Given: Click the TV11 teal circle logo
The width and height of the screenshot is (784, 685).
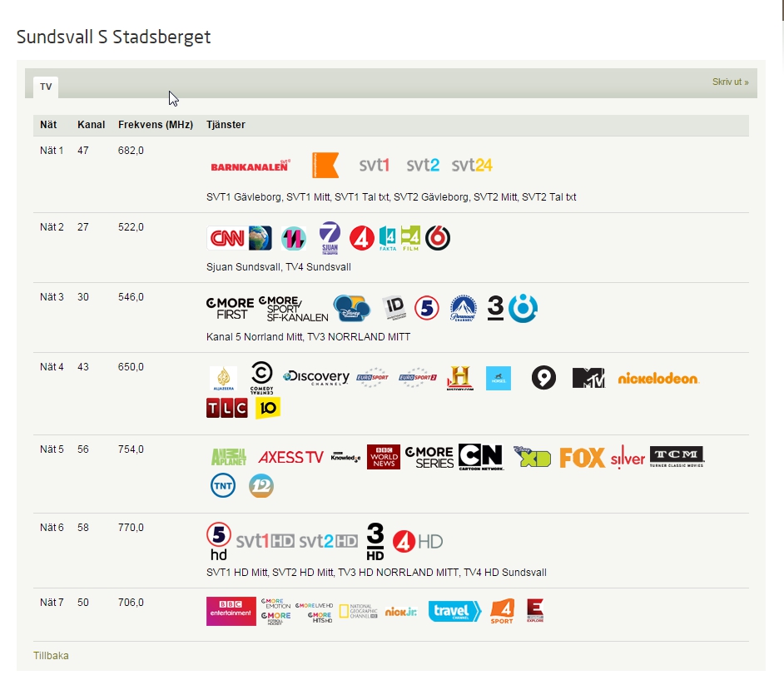Looking at the screenshot, I should coord(294,238).
